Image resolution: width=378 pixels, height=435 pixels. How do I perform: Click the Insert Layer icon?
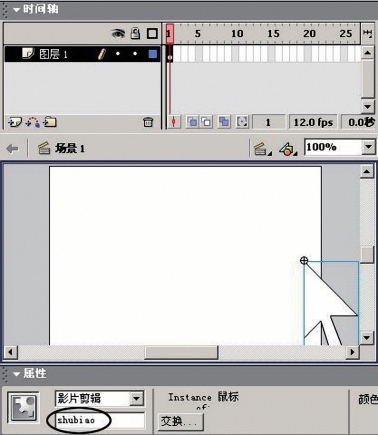[15, 122]
